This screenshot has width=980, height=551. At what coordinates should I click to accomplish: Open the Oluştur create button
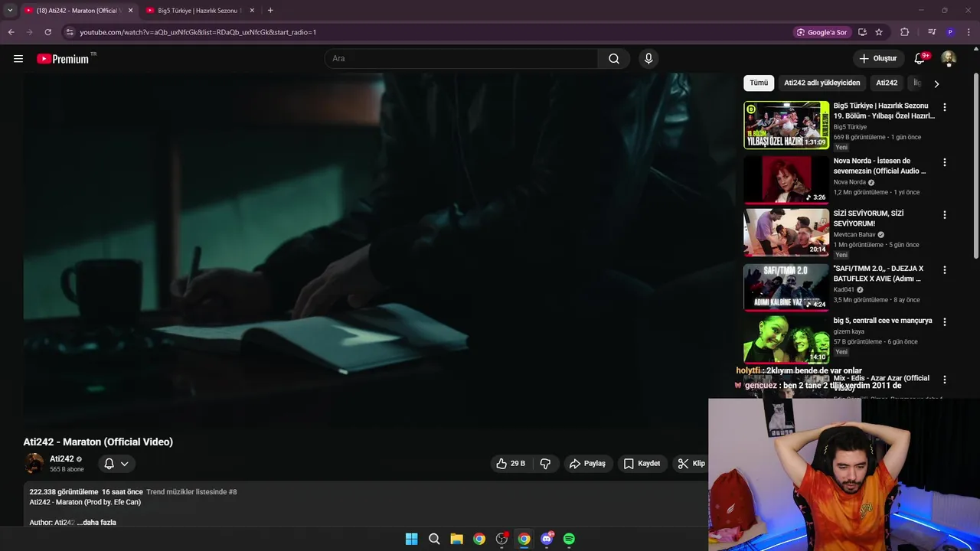click(877, 58)
